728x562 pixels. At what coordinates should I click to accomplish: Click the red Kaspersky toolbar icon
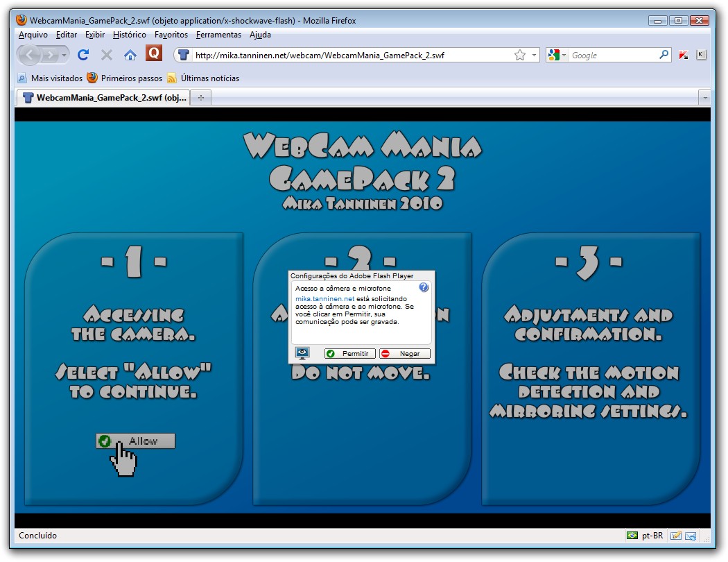pyautogui.click(x=684, y=55)
